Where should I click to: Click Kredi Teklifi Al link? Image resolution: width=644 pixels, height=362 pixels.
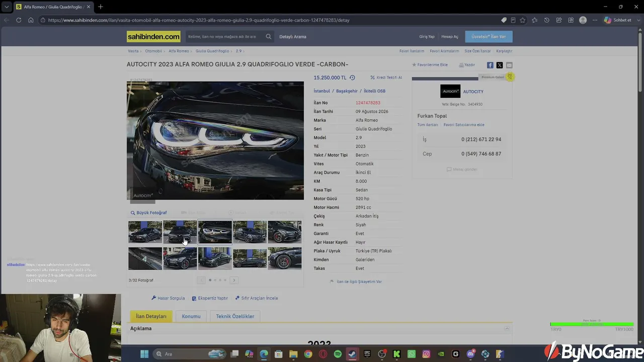point(386,78)
